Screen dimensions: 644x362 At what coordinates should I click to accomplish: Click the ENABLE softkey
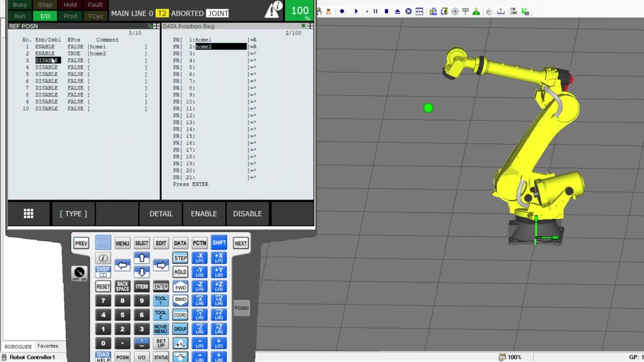[x=204, y=214]
